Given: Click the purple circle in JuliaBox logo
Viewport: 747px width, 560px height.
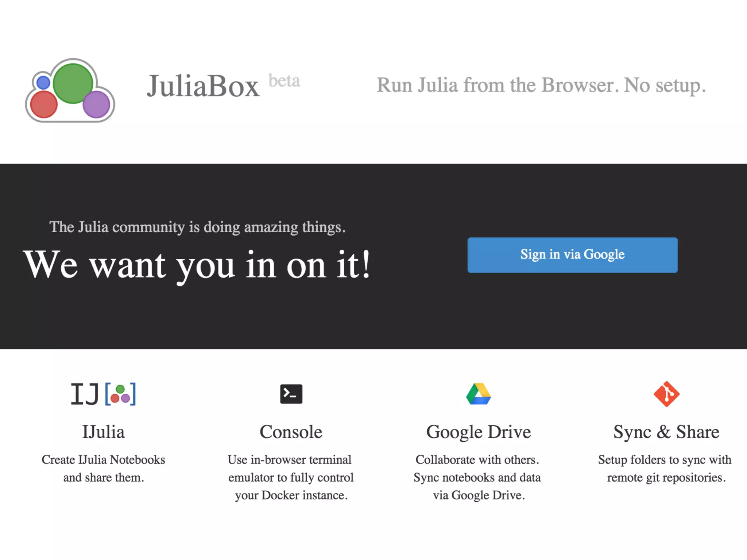Looking at the screenshot, I should point(96,105).
